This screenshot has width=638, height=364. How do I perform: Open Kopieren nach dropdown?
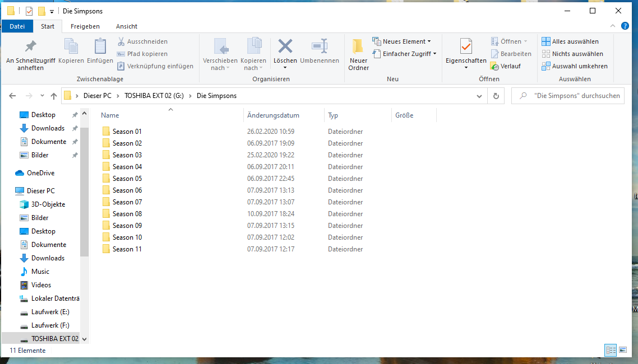coord(253,55)
